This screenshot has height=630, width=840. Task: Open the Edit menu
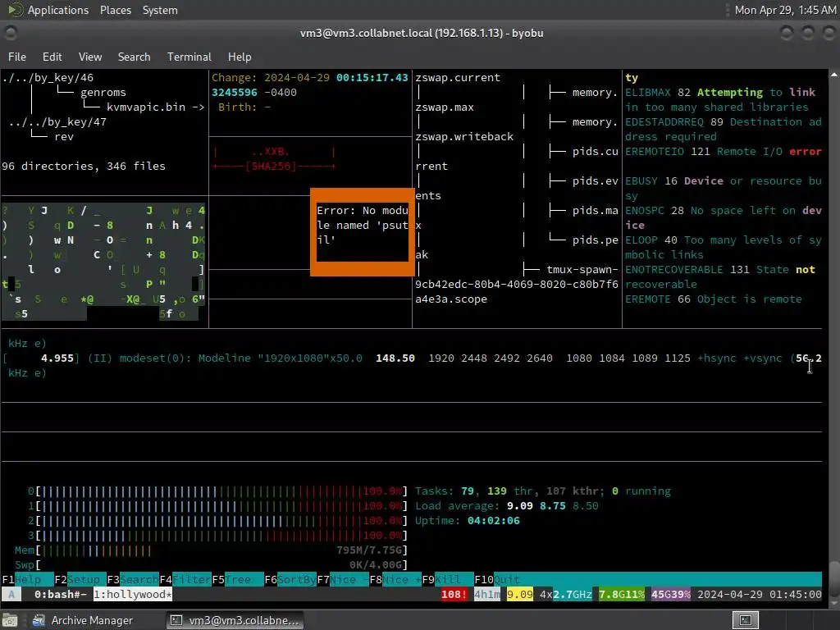coord(52,57)
